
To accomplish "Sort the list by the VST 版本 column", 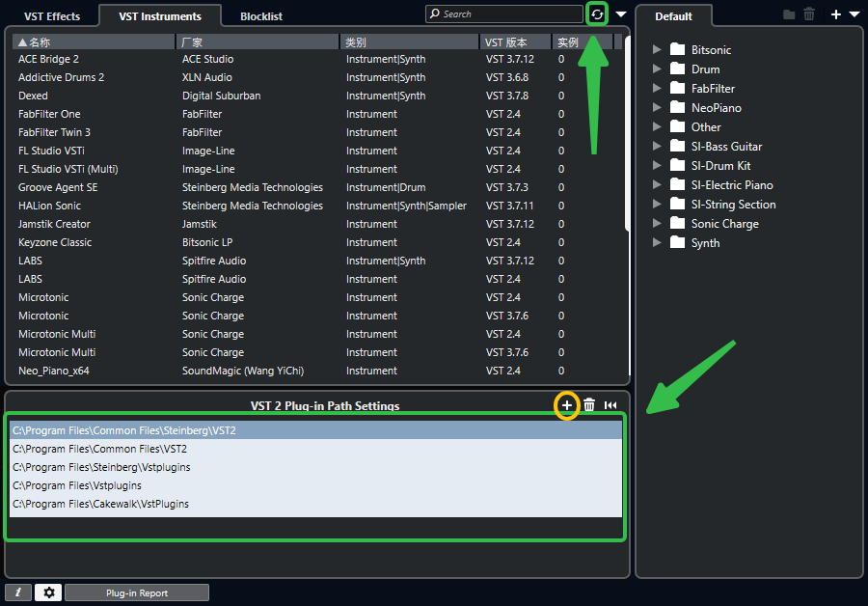I will tap(515, 42).
